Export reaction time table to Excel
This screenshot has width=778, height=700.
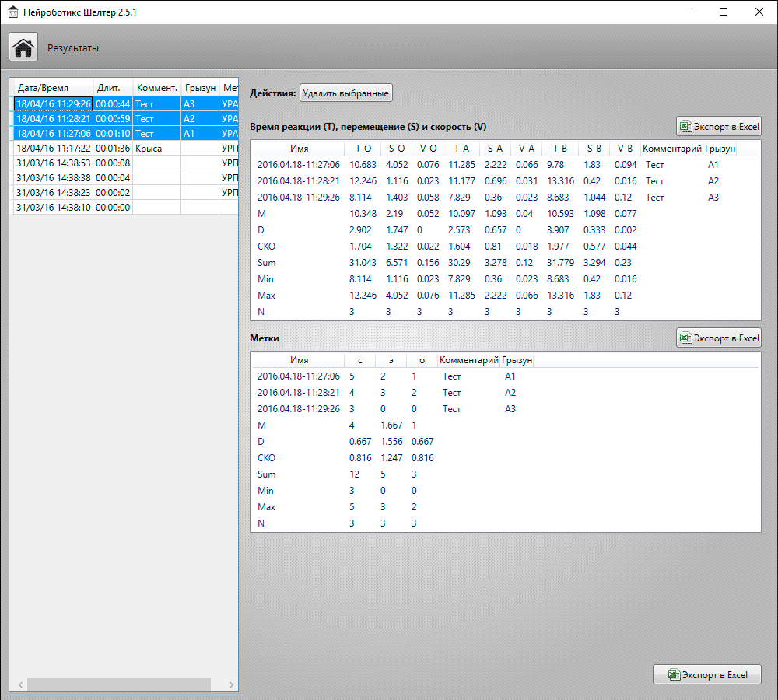pos(718,127)
